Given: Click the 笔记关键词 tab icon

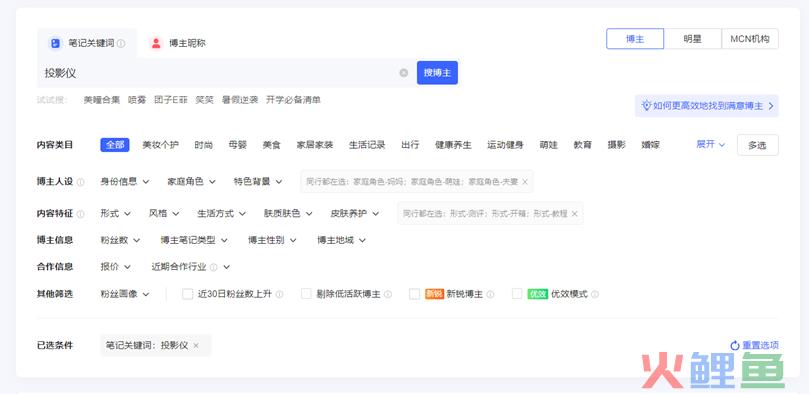Looking at the screenshot, I should pyautogui.click(x=55, y=43).
